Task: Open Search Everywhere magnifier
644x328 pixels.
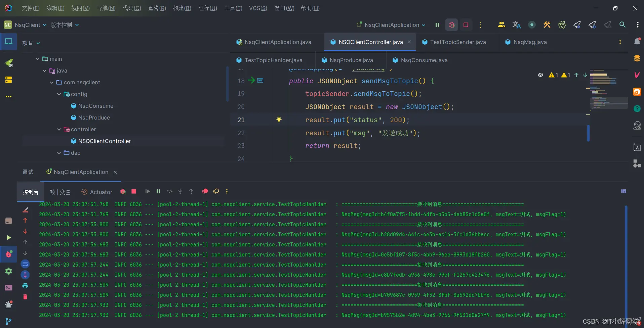Action: pyautogui.click(x=622, y=25)
